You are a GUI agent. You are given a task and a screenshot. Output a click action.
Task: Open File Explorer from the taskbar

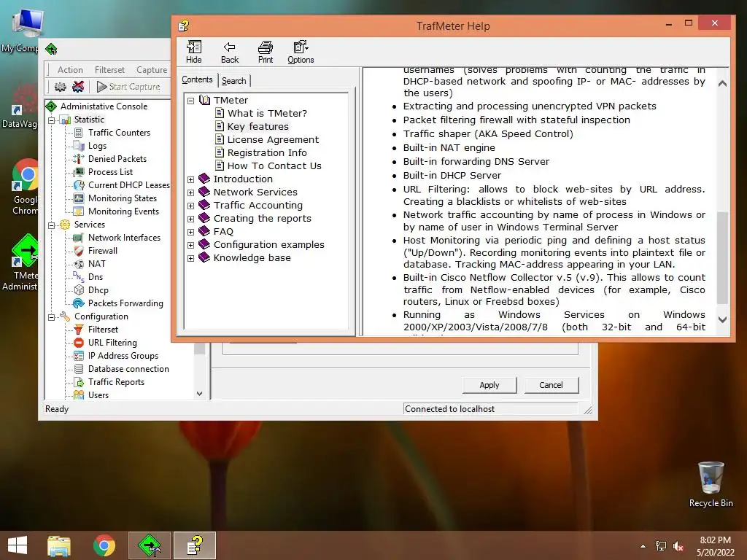point(59,545)
